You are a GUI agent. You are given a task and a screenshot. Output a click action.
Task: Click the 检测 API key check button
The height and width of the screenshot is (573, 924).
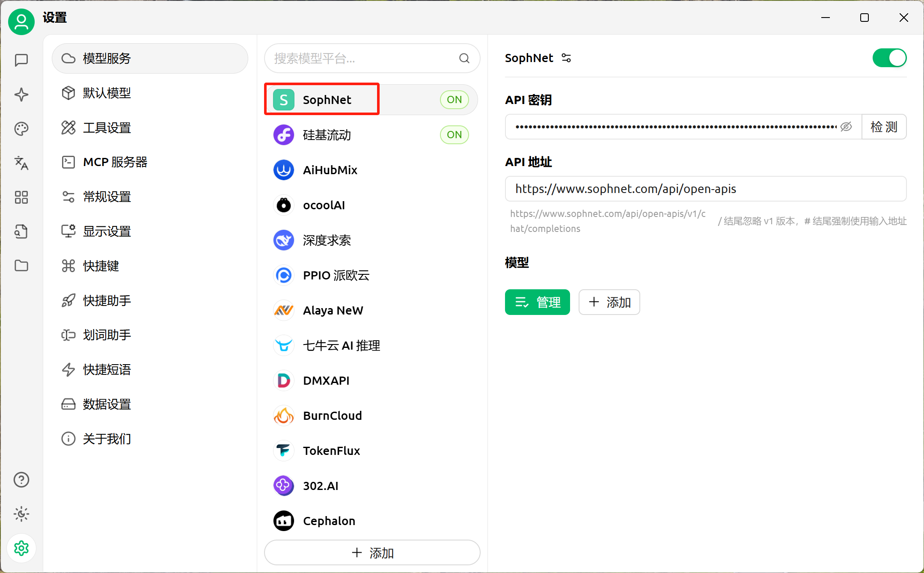(x=884, y=127)
